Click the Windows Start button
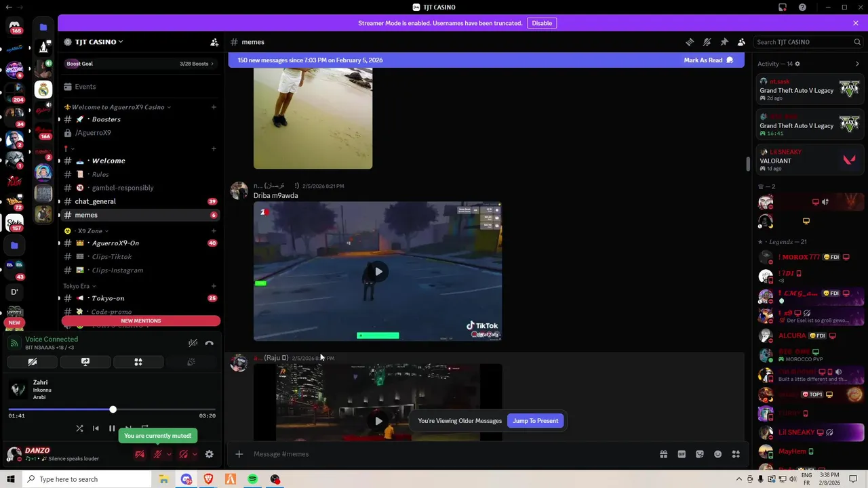 (11, 479)
